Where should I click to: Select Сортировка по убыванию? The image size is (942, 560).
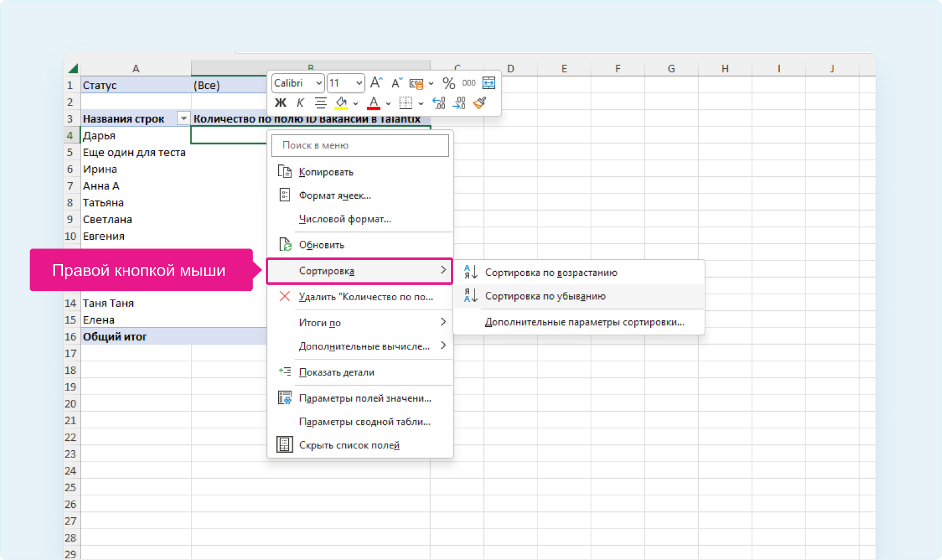click(x=545, y=296)
